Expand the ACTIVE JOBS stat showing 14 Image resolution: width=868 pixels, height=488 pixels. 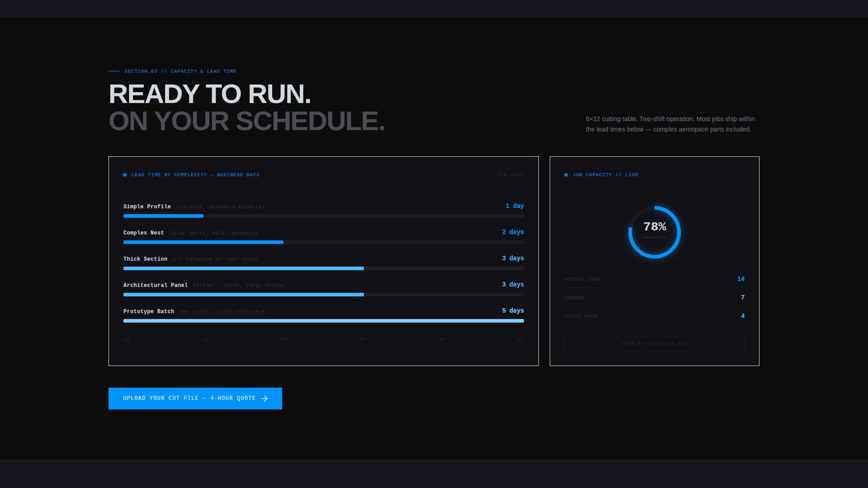[654, 279]
